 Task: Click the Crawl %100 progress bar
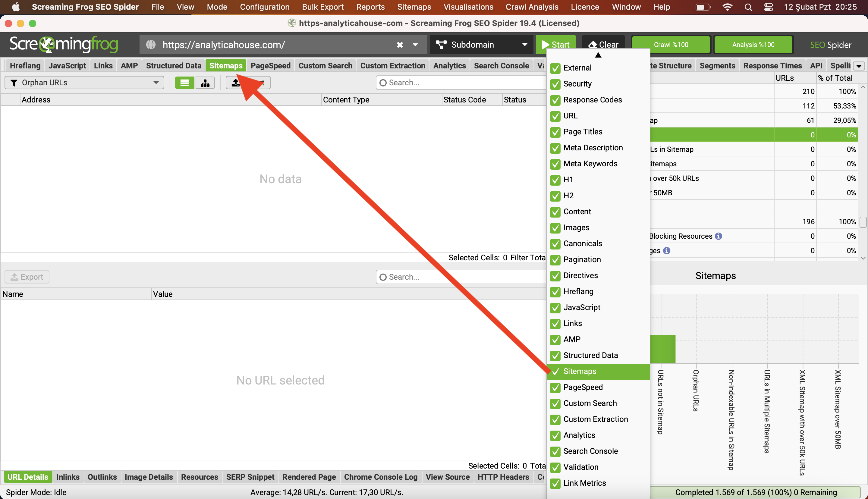671,45
